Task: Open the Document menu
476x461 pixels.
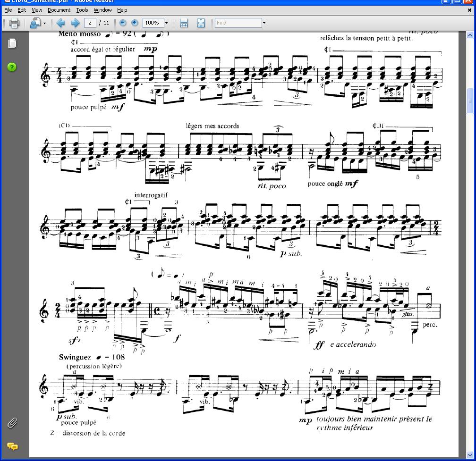Action: 59,10
